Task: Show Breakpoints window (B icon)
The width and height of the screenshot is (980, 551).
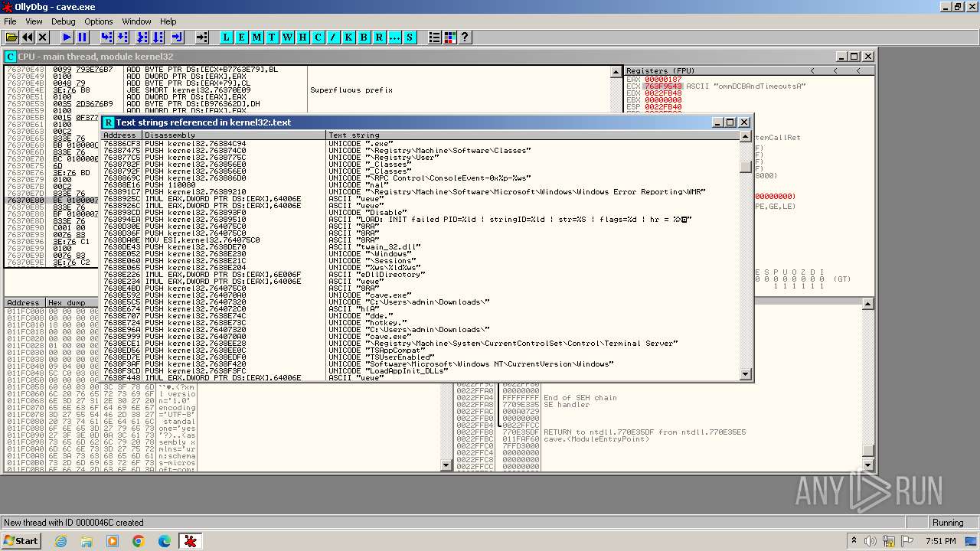Action: click(364, 37)
